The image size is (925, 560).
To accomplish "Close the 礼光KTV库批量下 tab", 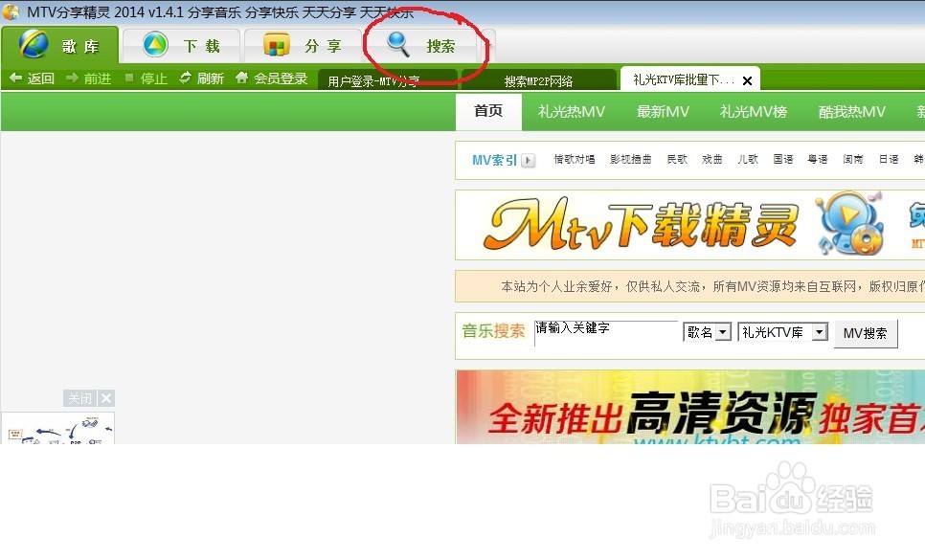I will (x=747, y=80).
